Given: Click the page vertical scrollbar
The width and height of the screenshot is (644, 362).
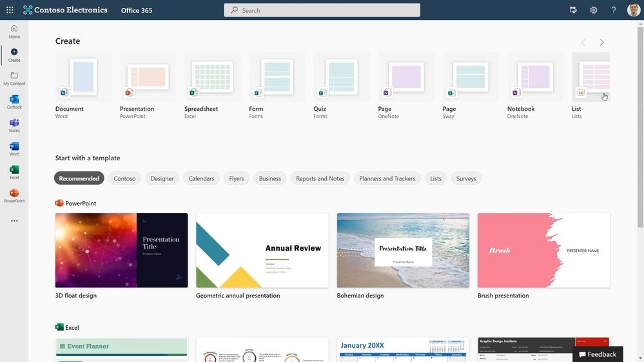Looking at the screenshot, I should 640,128.
